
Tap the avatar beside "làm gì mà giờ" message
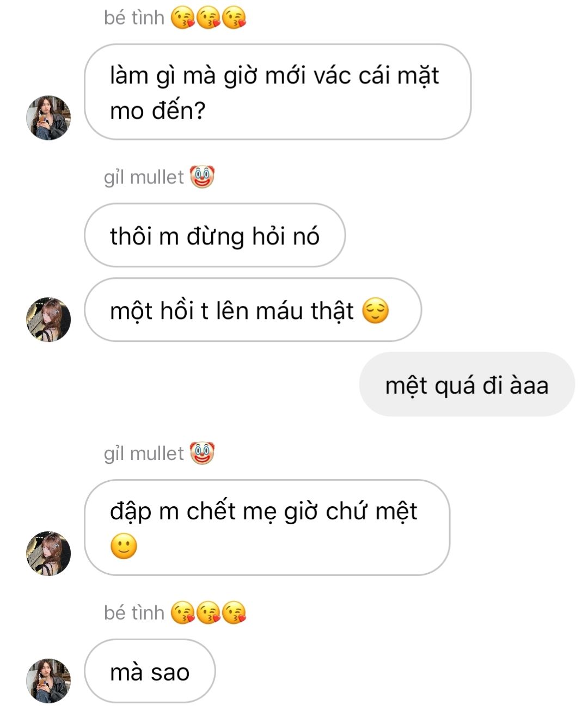[x=48, y=118]
